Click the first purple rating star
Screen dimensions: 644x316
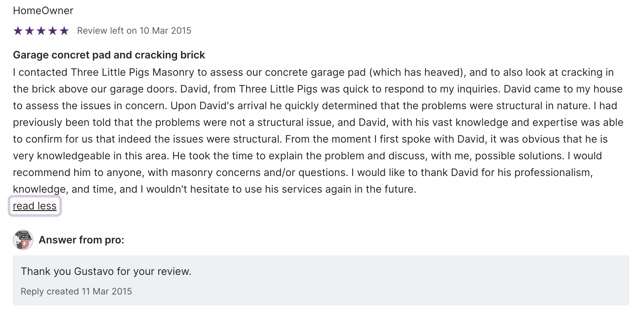pyautogui.click(x=18, y=31)
